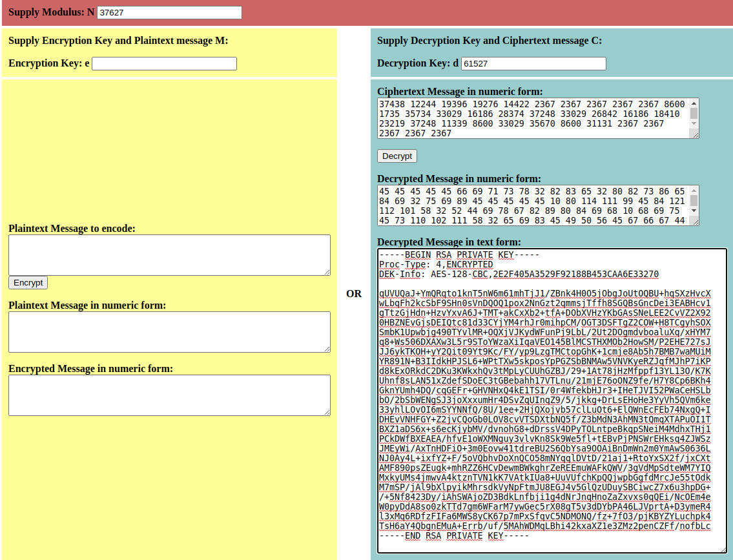Click the ciphertext textarea resize handle
Viewport: 733px width, 560px height.
pos(695,134)
